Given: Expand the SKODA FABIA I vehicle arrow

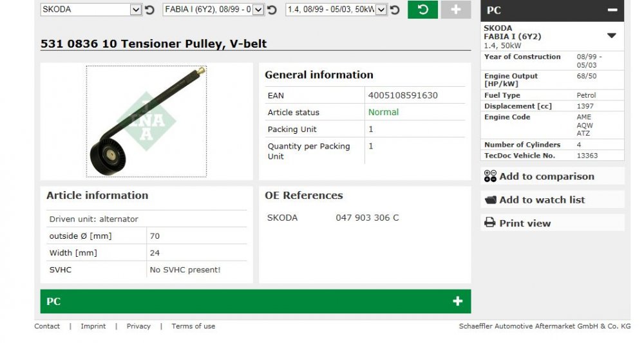Looking at the screenshot, I should coord(612,35).
